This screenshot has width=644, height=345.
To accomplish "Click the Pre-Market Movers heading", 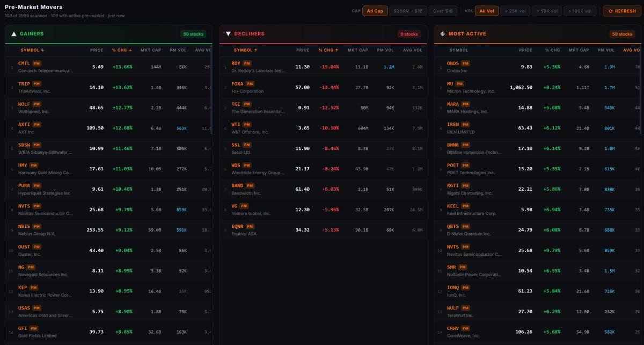I will [x=33, y=8].
